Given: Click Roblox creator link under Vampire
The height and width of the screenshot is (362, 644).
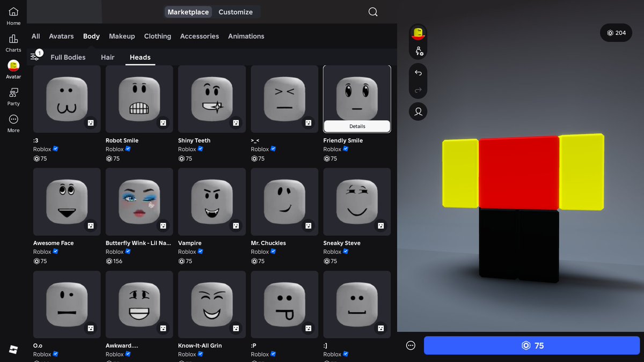Looking at the screenshot, I should pyautogui.click(x=187, y=252).
